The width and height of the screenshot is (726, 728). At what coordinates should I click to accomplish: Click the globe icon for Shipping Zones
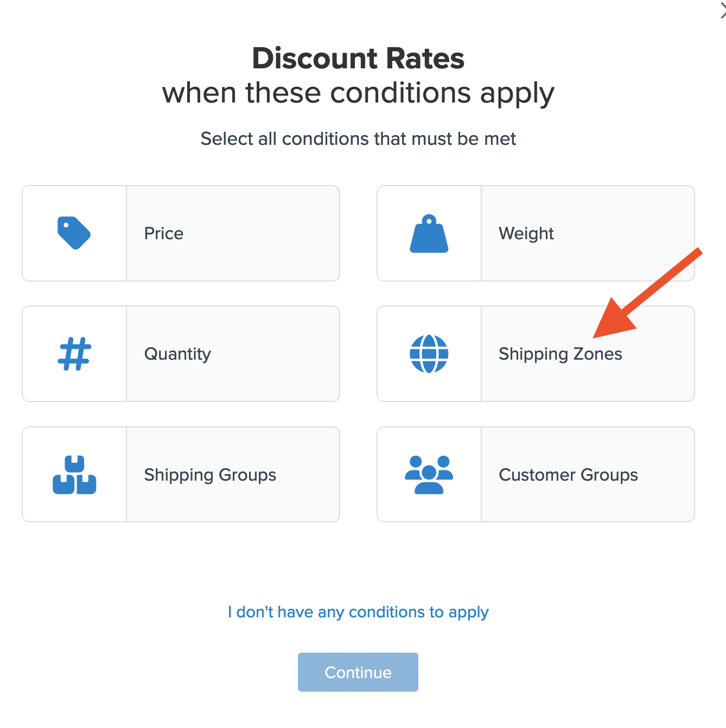click(429, 354)
